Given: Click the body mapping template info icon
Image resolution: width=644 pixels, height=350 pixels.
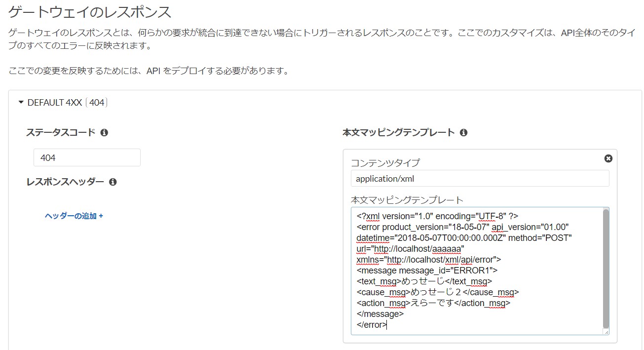Looking at the screenshot, I should pos(463,133).
